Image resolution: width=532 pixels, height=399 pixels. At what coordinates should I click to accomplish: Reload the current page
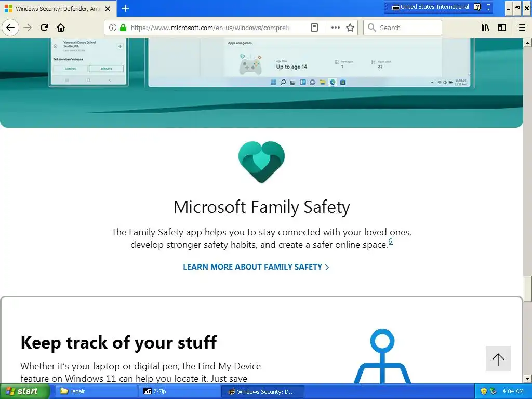44,28
